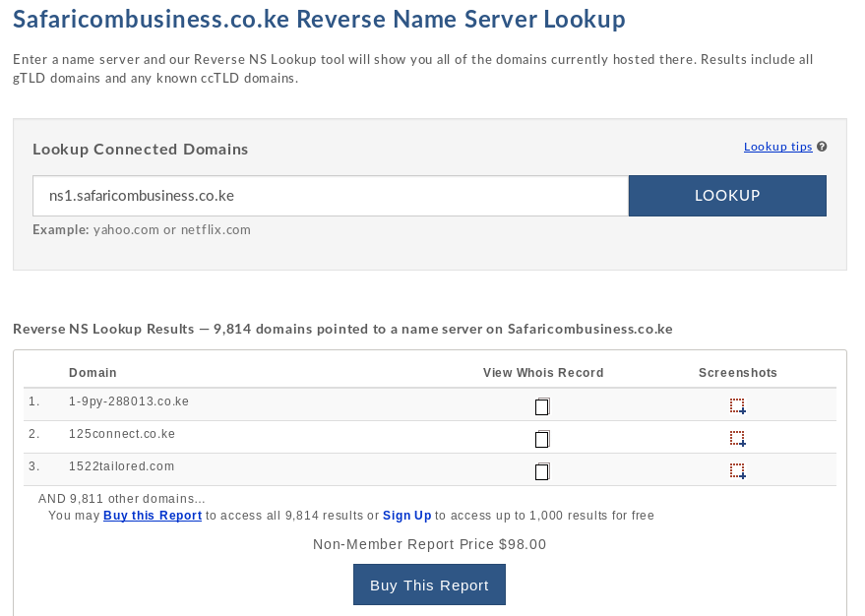The image size is (865, 616).
Task: Click the blue Buy This Report button
Action: click(x=429, y=585)
